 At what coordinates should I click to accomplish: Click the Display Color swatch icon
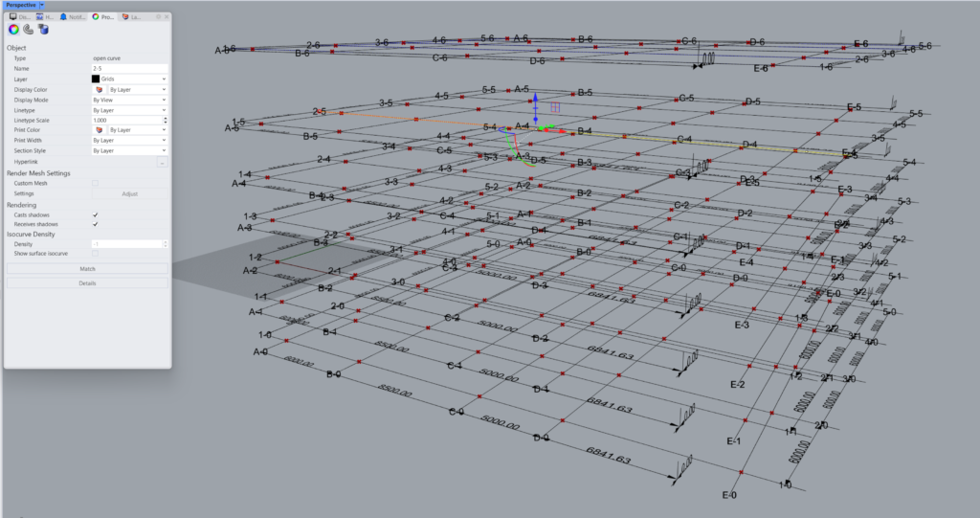pos(98,89)
